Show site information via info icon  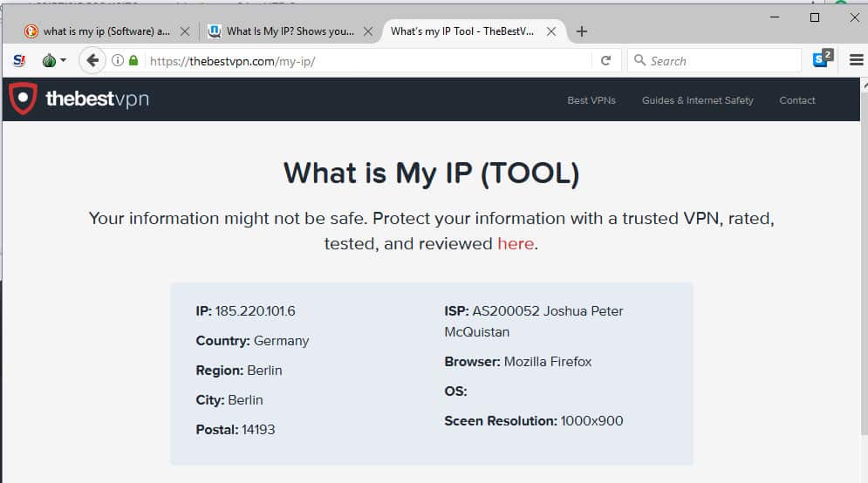(118, 60)
